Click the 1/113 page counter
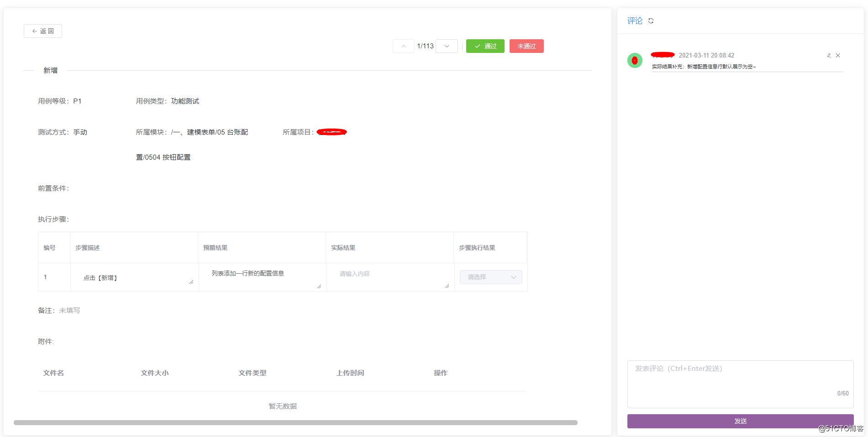This screenshot has width=868, height=437. (425, 46)
